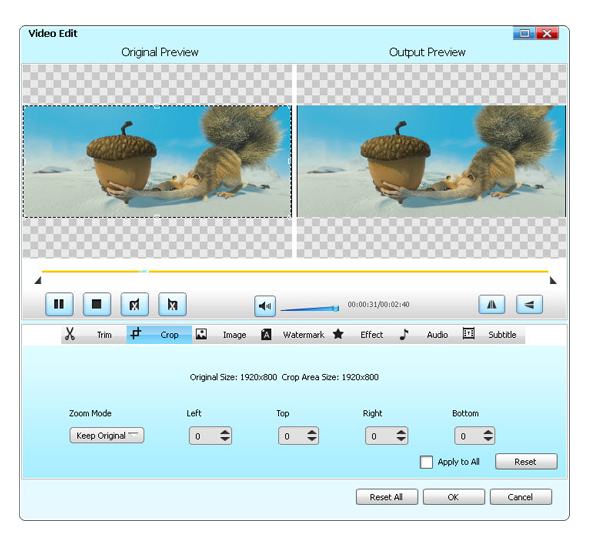Screen dimensions: 602x542
Task: Click the yellow timeline progress bar
Action: [x=295, y=271]
